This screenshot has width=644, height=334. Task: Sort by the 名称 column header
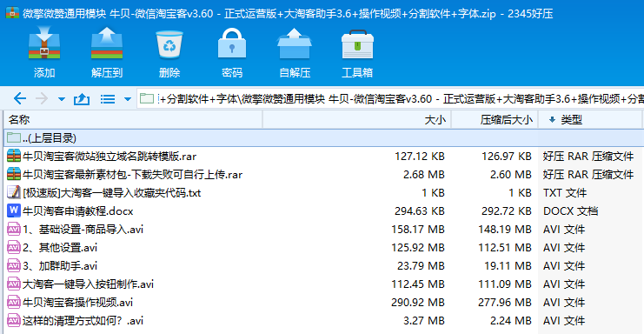(134, 119)
